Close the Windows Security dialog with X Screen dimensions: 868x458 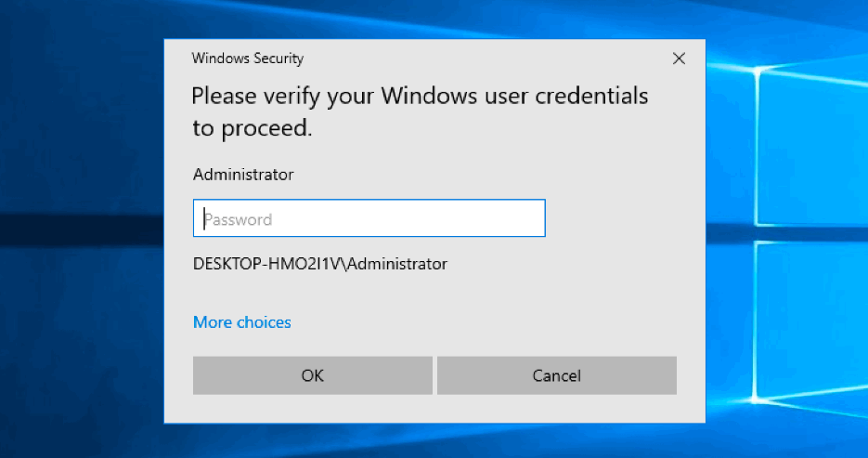(x=679, y=59)
